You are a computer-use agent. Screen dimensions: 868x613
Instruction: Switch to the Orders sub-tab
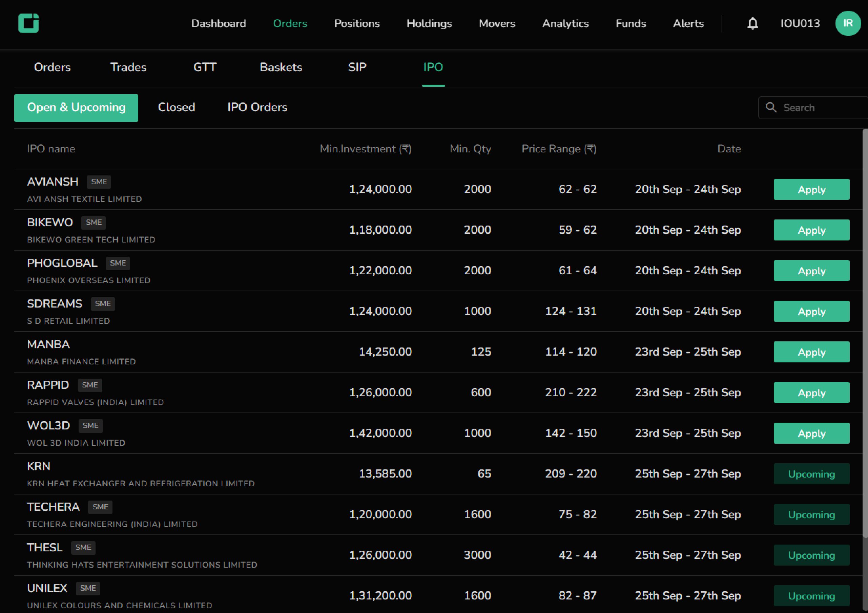[52, 67]
